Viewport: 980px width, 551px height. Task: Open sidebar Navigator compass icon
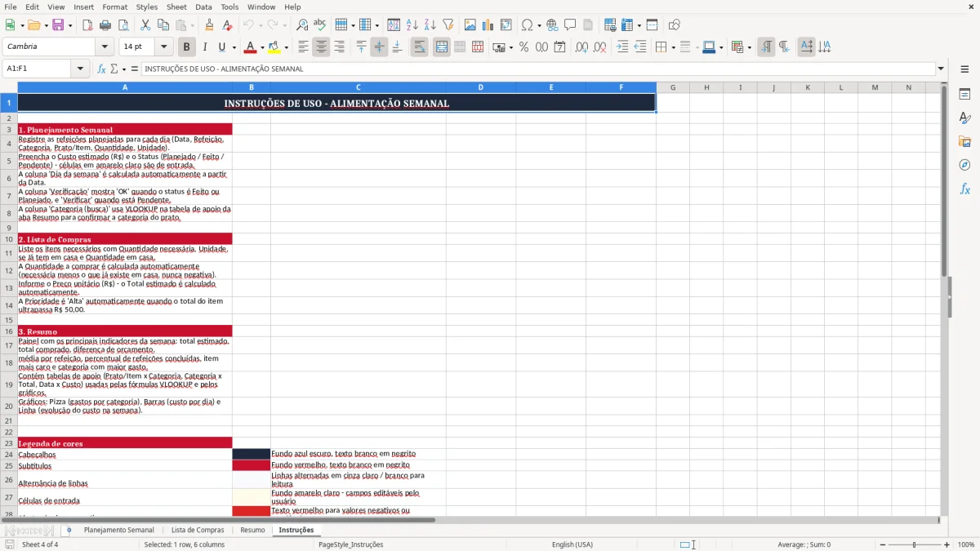click(964, 165)
